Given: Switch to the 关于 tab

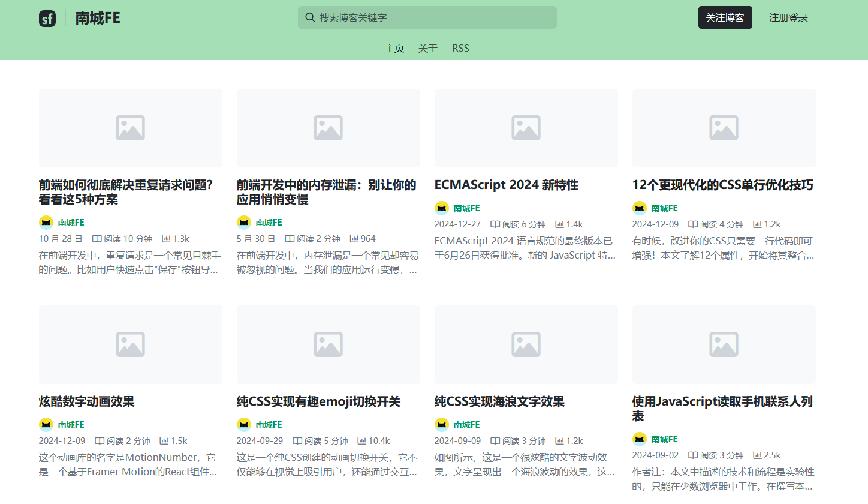Looking at the screenshot, I should tap(427, 48).
